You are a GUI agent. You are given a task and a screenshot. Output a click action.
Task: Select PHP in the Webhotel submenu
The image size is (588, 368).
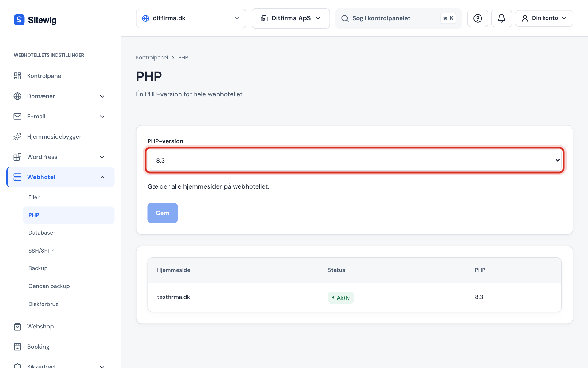pyautogui.click(x=69, y=215)
